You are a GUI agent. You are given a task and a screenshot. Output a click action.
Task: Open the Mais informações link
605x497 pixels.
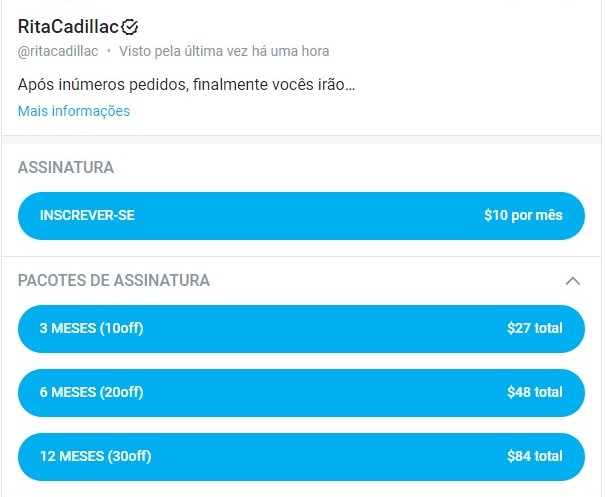point(74,111)
